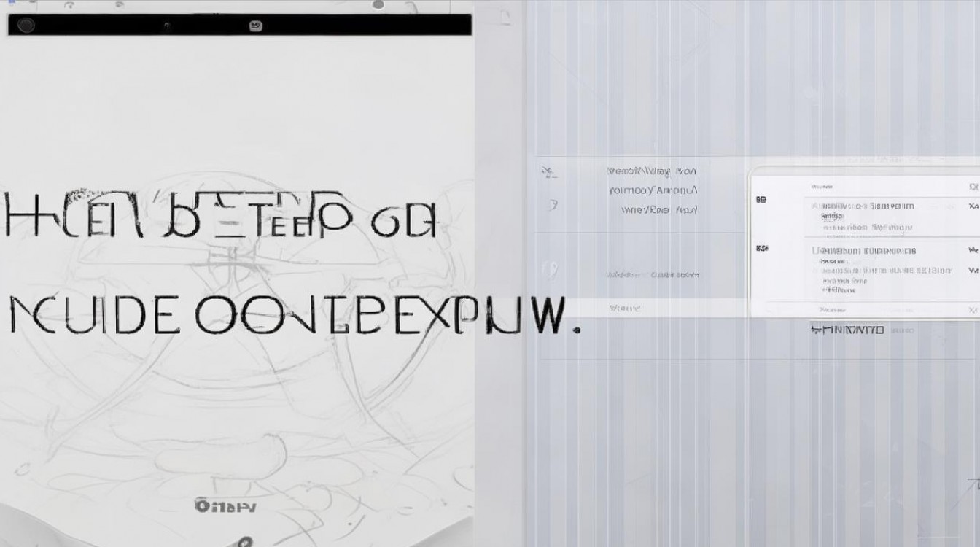
Task: Toggle the marker right of the first popup entry
Action: (973, 207)
